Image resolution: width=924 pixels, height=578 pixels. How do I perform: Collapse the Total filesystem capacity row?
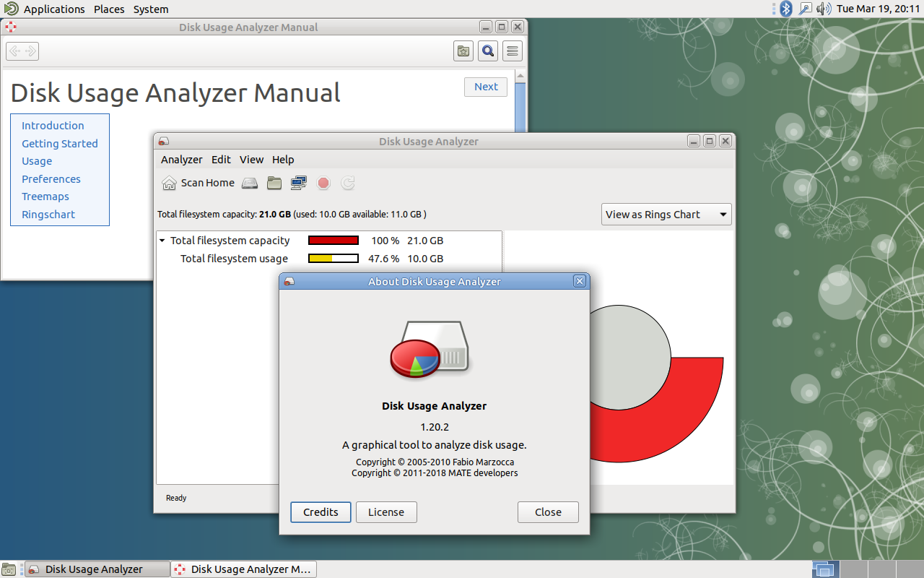[x=162, y=241]
